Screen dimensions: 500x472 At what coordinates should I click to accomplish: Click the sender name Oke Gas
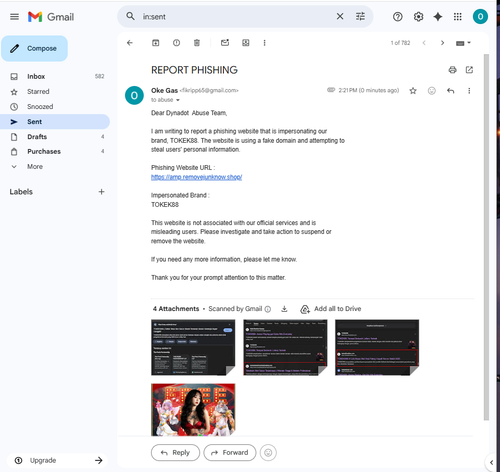(164, 90)
